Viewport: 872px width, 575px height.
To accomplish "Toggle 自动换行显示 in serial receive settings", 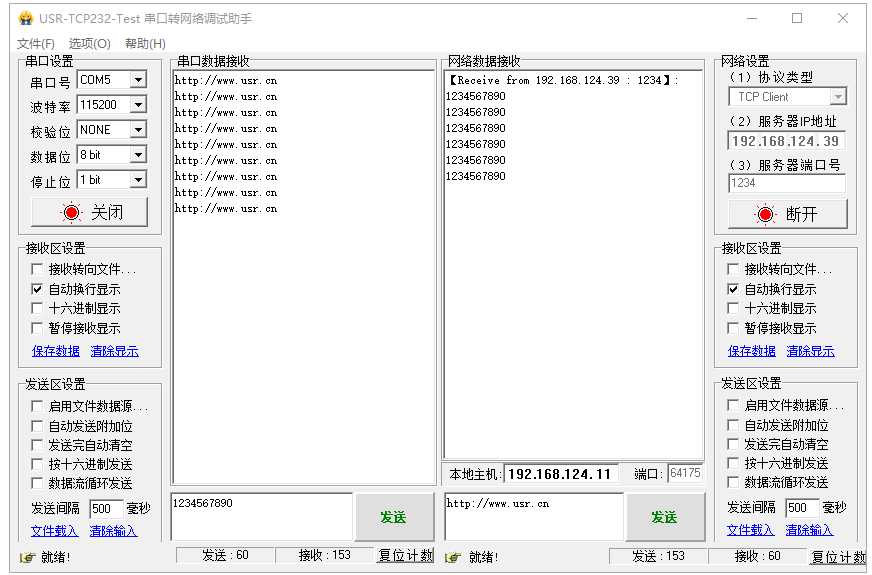I will point(37,289).
